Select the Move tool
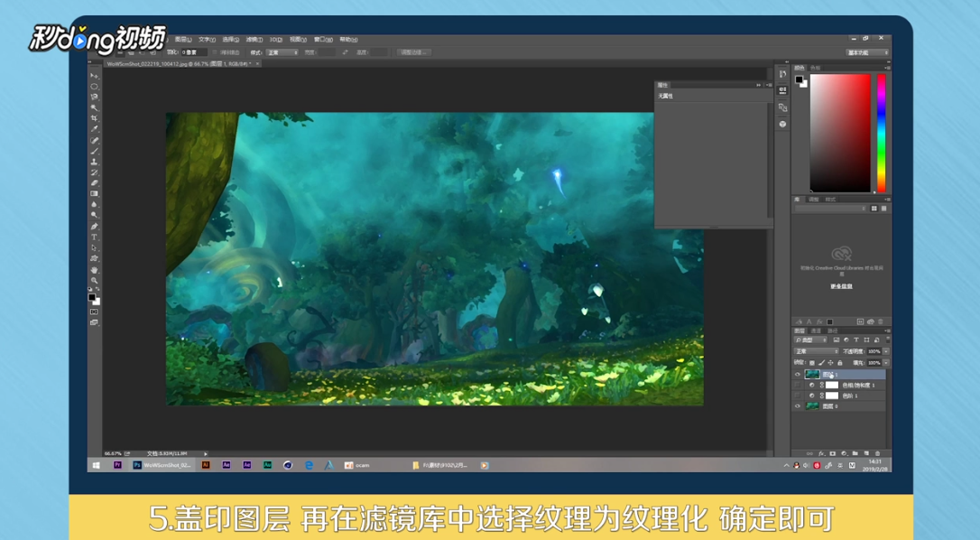Image resolution: width=980 pixels, height=540 pixels. [x=95, y=76]
